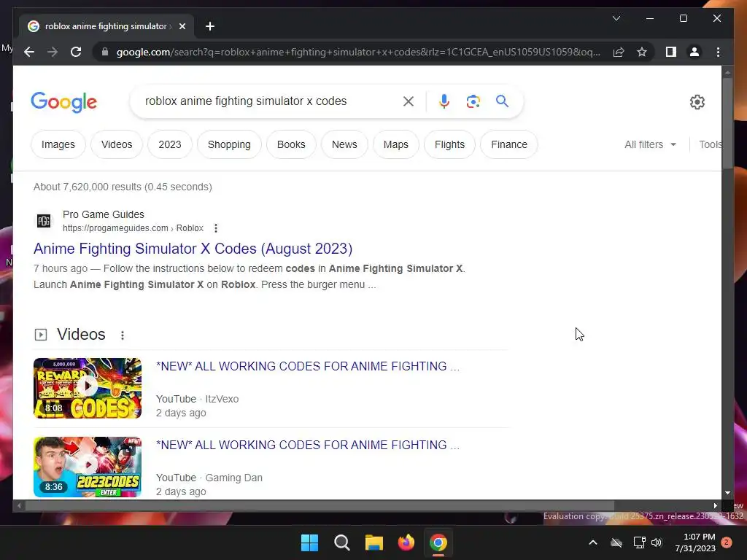Screen dimensions: 747x560
Task: Click the Chrome icon in the taskbar
Action: pos(438,542)
